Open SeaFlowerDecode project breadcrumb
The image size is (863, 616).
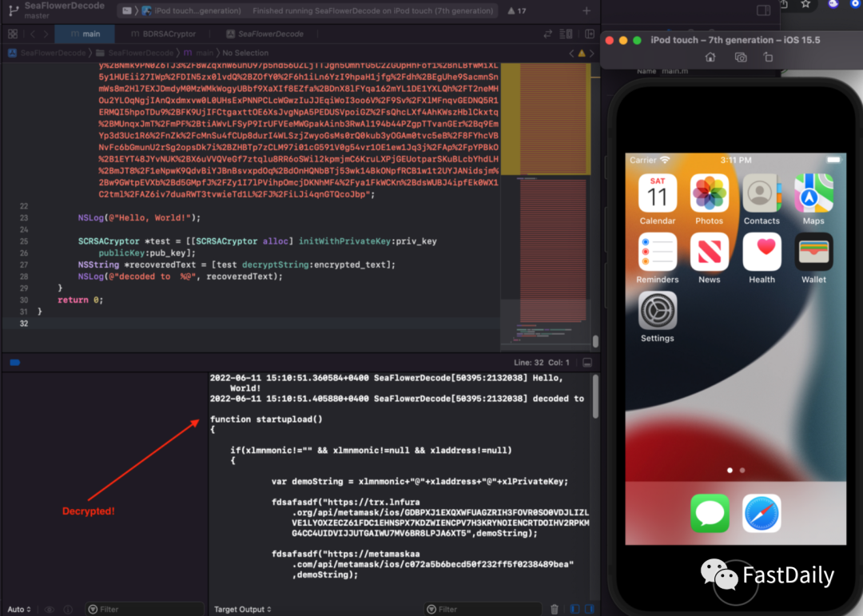(x=47, y=53)
